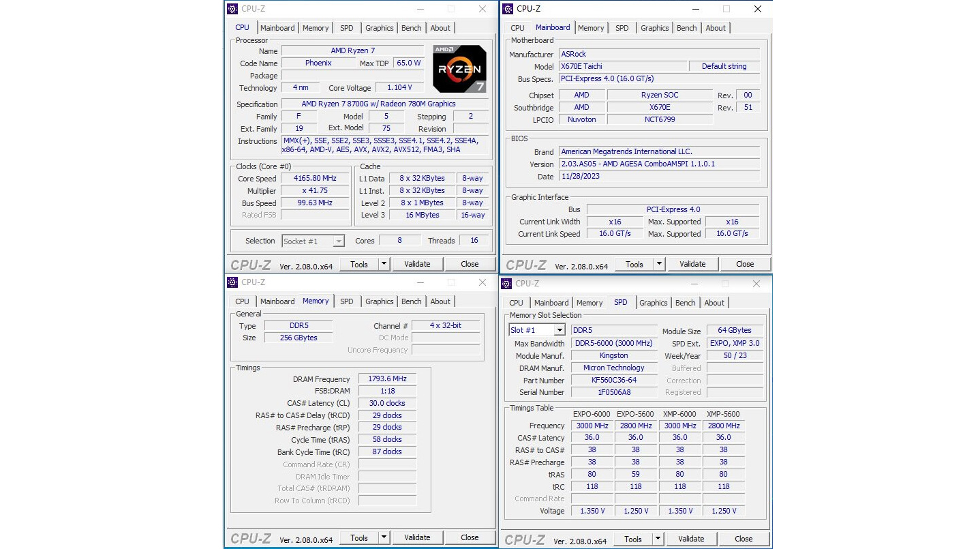This screenshot has height=549, width=980.
Task: Click the BIOS Version field value
Action: click(x=659, y=164)
